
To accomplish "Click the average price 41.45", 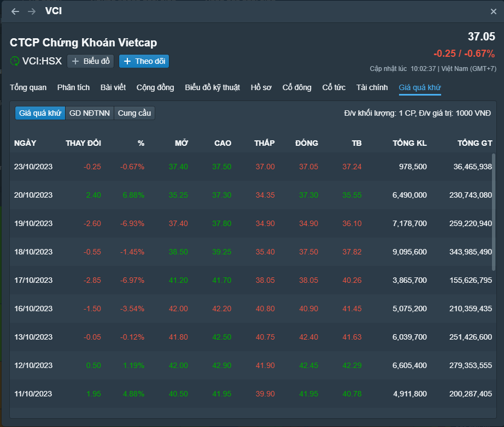I will [x=352, y=309].
